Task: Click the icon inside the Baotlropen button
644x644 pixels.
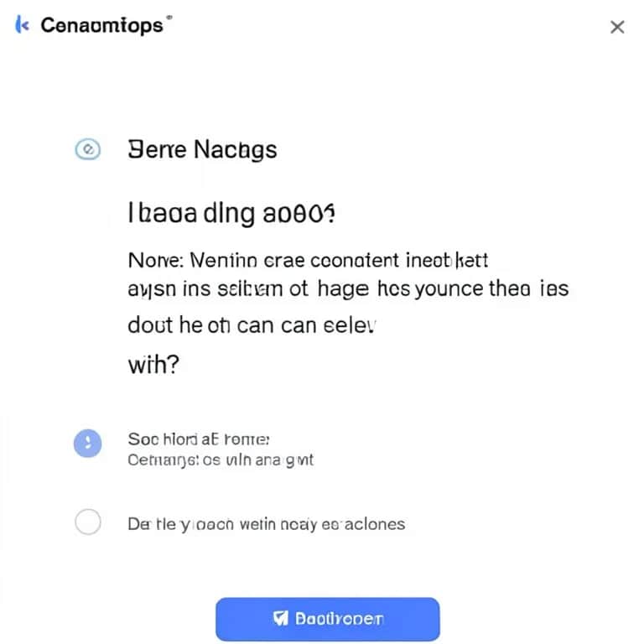Action: click(282, 619)
